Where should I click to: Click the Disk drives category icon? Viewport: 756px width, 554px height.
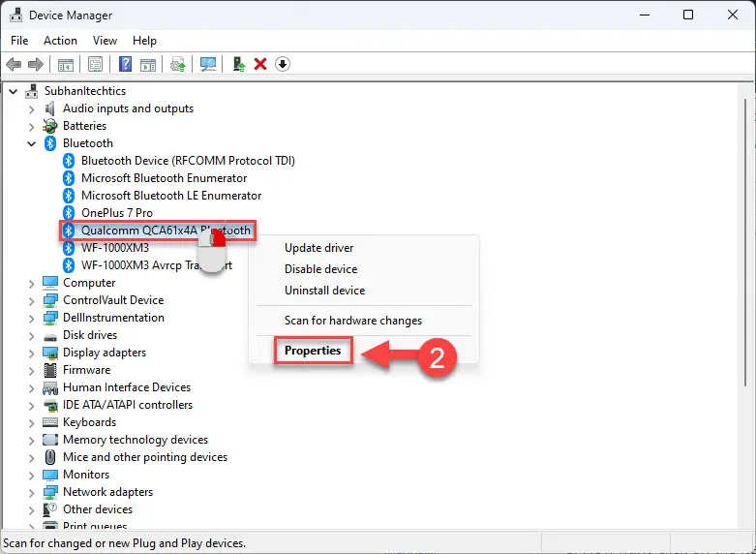click(50, 336)
